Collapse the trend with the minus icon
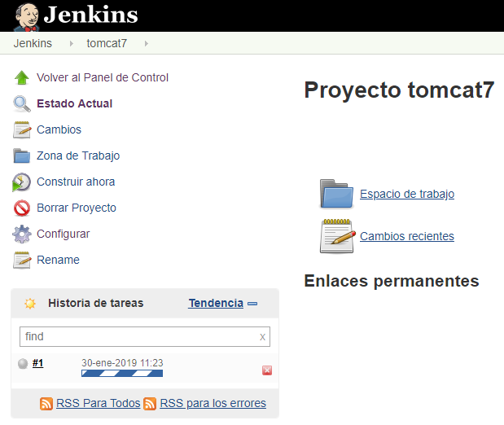The width and height of the screenshot is (504, 425). 252,304
